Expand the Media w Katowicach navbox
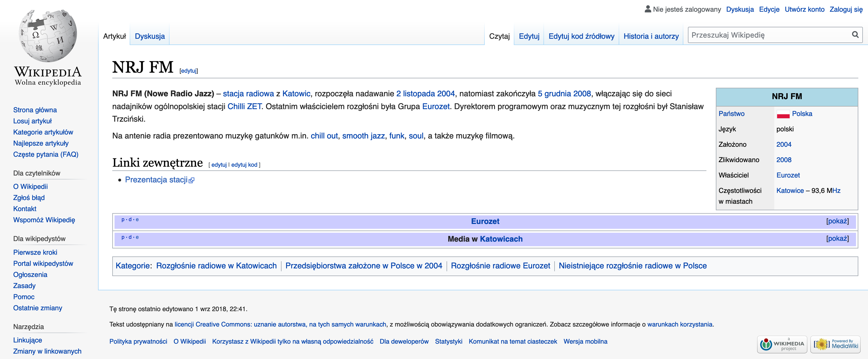This screenshot has width=868, height=359. 837,238
